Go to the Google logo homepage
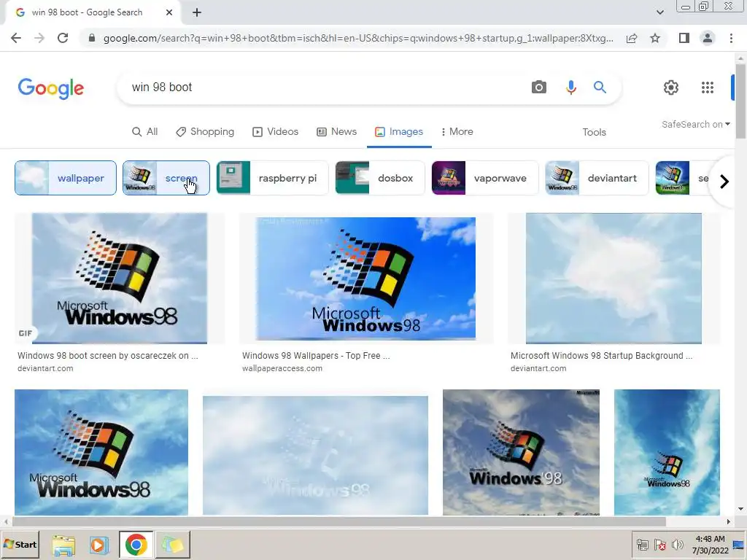The width and height of the screenshot is (747, 560). click(51, 88)
